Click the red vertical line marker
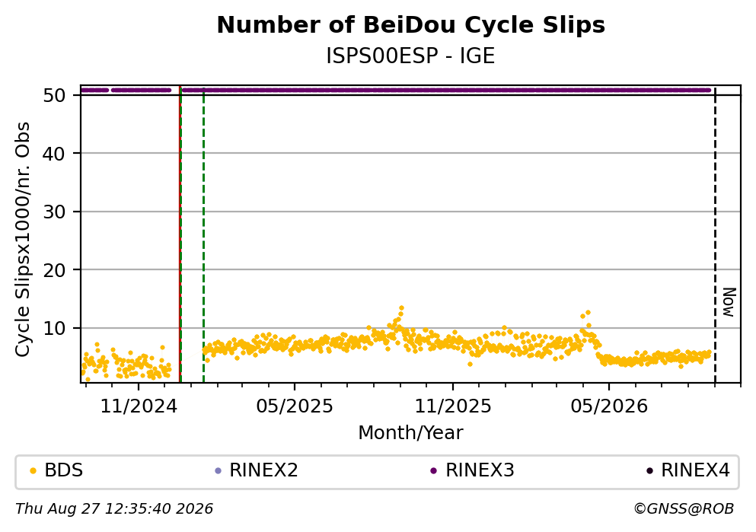The width and height of the screenshot is (756, 532). point(180,234)
